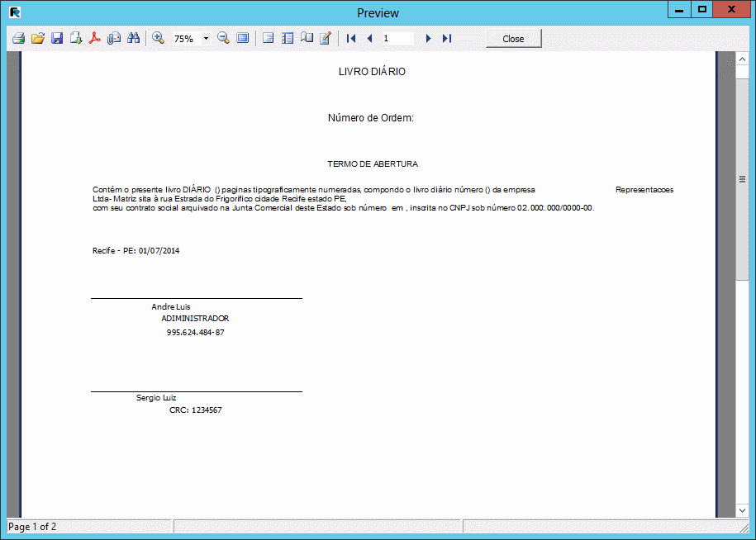Edit the page with pencil icon
756x540 pixels.
pos(326,38)
